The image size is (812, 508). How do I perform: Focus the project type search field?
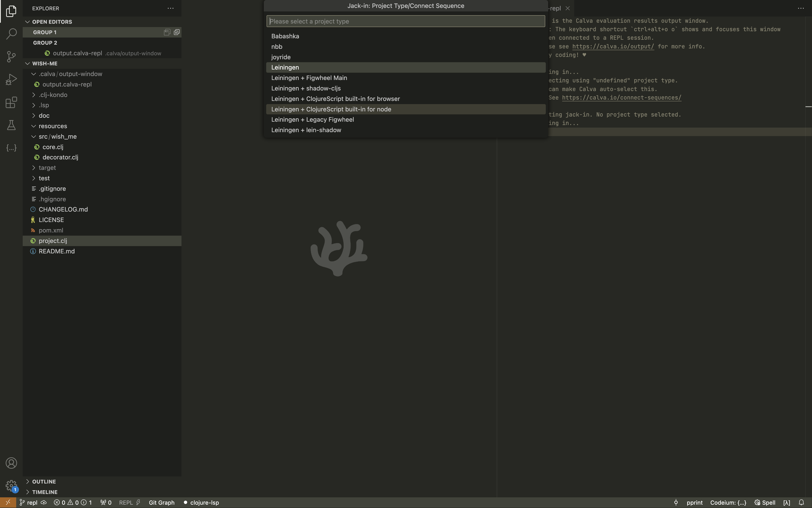(406, 21)
